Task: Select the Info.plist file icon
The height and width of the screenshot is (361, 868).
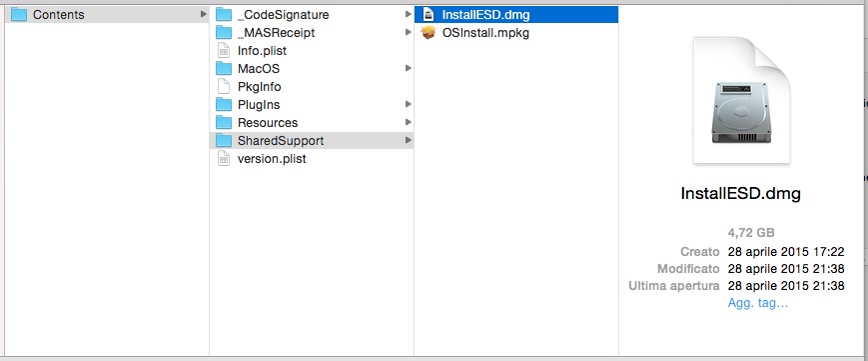Action: click(x=224, y=50)
